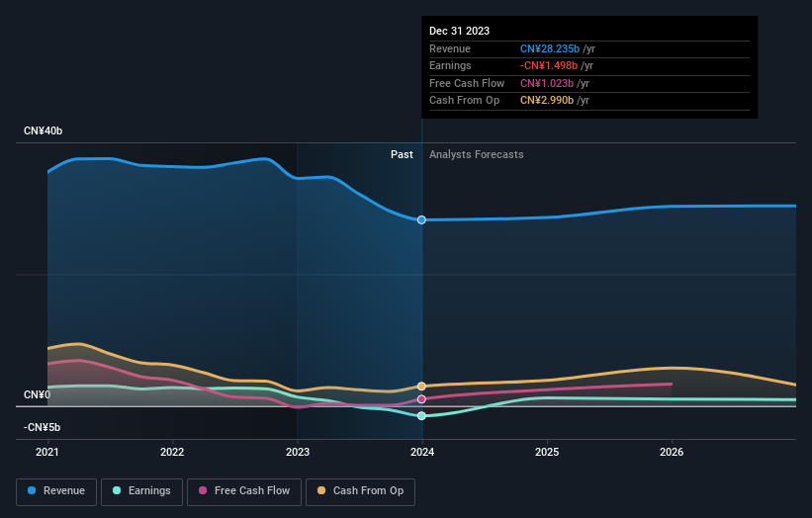Image resolution: width=812 pixels, height=518 pixels.
Task: Click the CN¥2.990b cash from op value
Action: (x=547, y=101)
